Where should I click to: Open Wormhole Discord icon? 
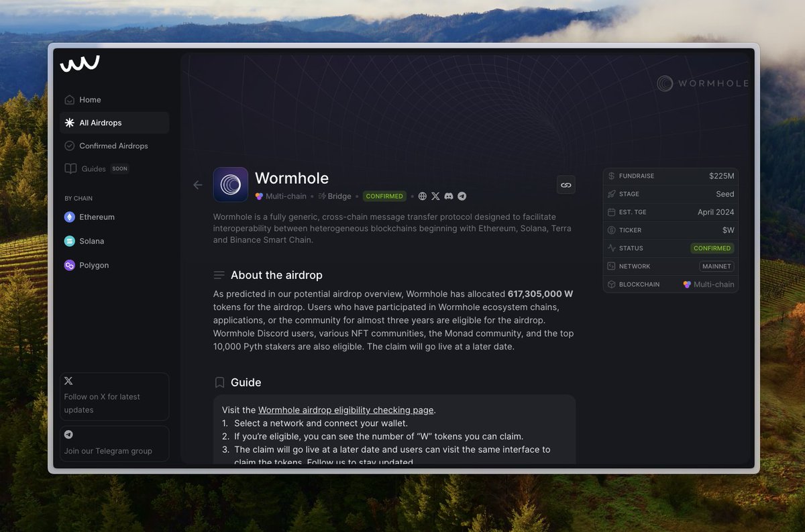[449, 197]
